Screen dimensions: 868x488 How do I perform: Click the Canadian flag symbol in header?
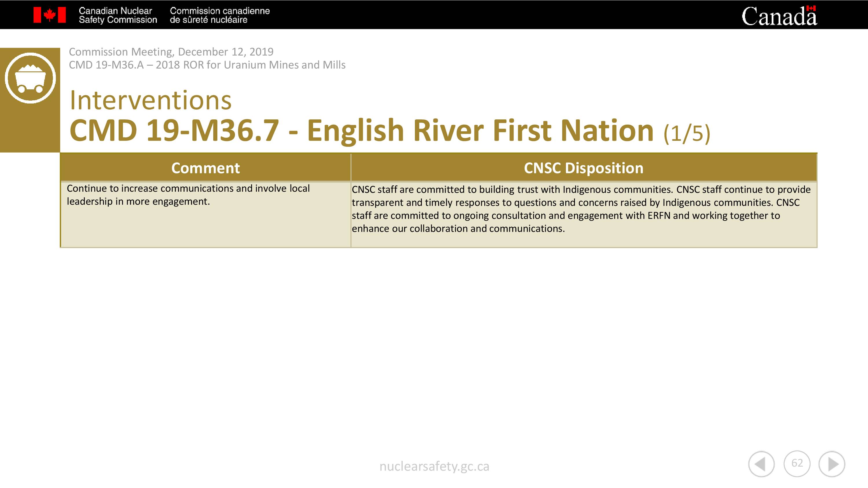[49, 15]
